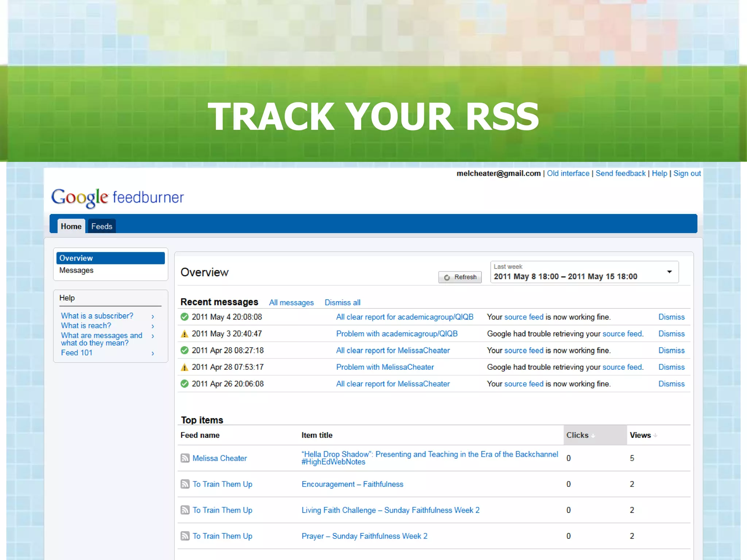The width and height of the screenshot is (747, 560).
Task: Click 'What is reach?' help link
Action: pyautogui.click(x=86, y=326)
